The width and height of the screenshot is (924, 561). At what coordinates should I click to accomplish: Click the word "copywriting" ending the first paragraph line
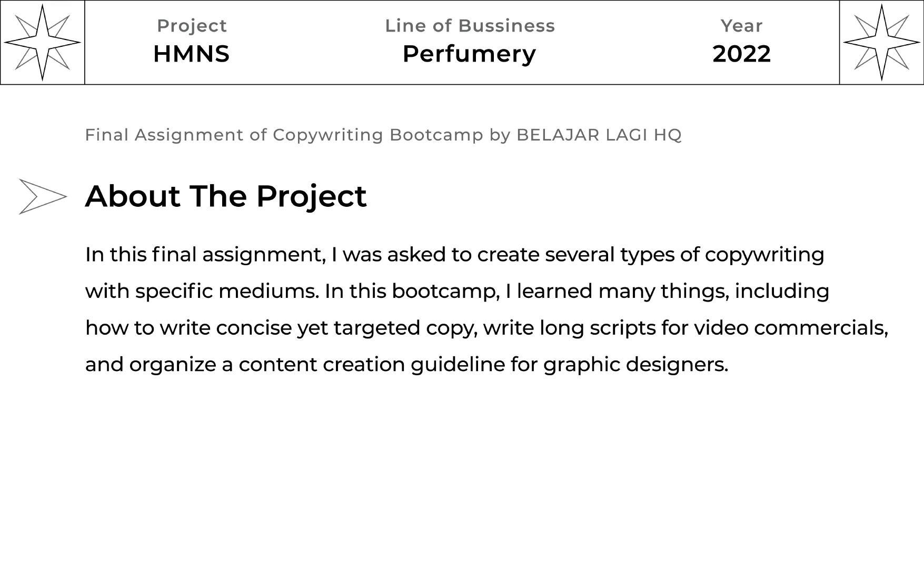[764, 255]
